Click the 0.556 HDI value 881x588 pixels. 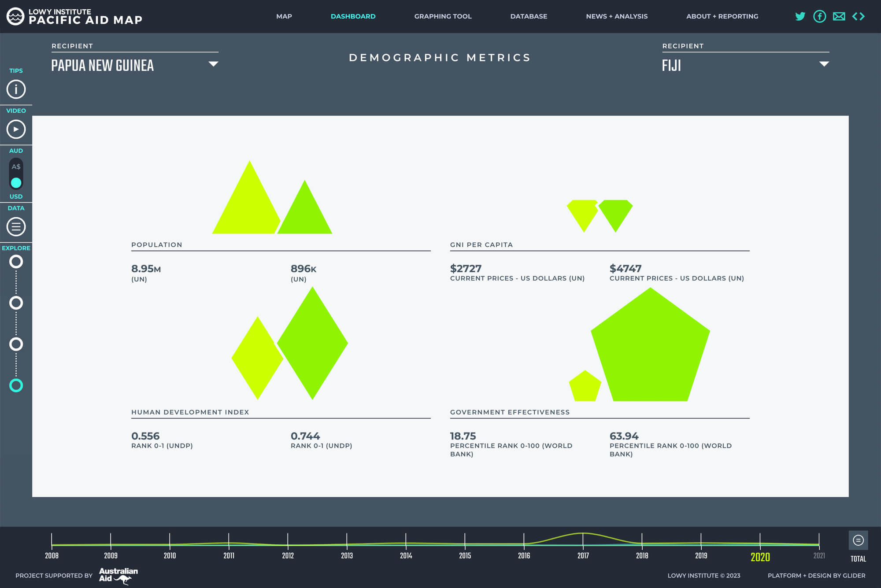pyautogui.click(x=145, y=436)
